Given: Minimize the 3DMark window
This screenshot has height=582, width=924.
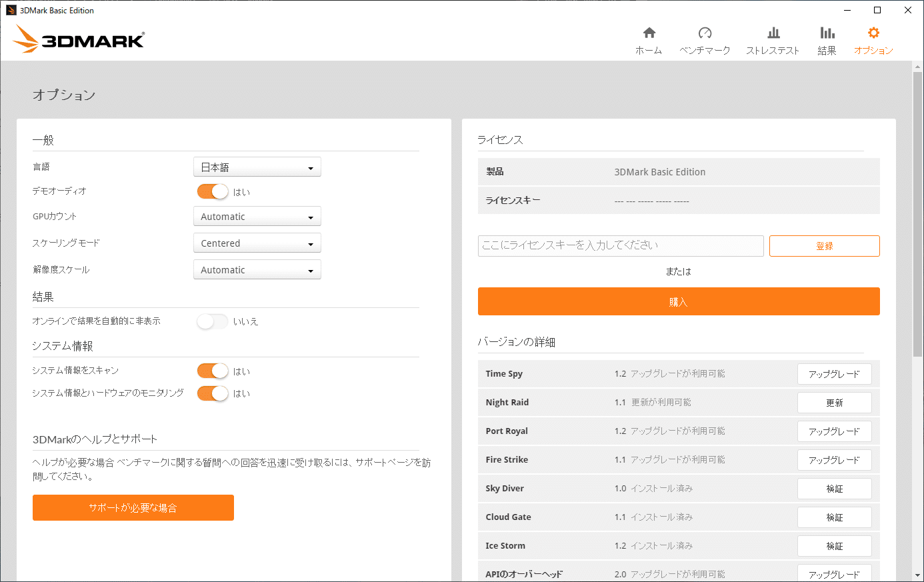Looking at the screenshot, I should (847, 10).
